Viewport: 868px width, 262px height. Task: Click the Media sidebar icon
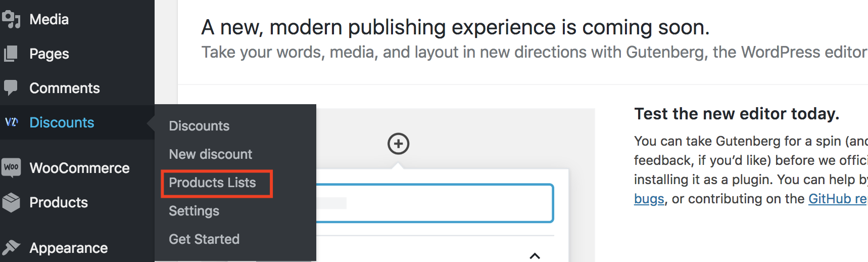point(11,19)
